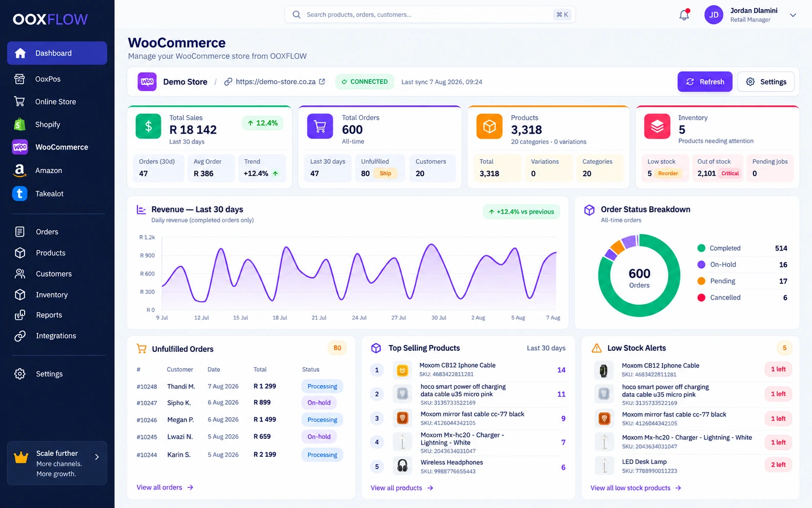Image resolution: width=812 pixels, height=508 pixels.
Task: Open the https://demo-store.co.za link
Action: point(275,81)
